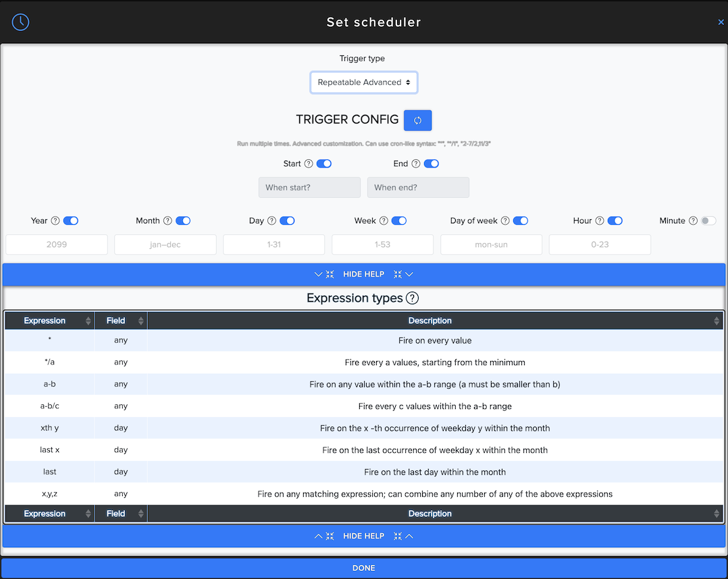728x579 pixels.
Task: Click the When start? input field
Action: [x=309, y=188]
